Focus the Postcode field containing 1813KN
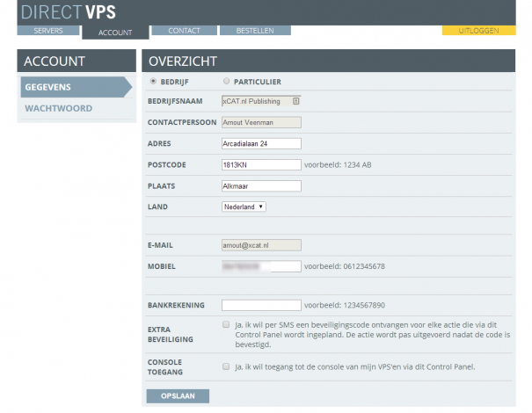 pos(261,164)
